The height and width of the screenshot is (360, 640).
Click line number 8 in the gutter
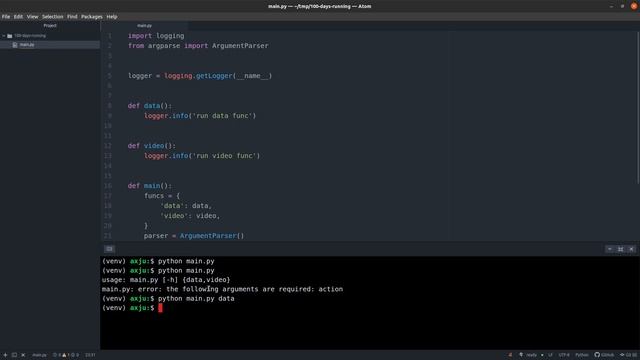click(109, 106)
